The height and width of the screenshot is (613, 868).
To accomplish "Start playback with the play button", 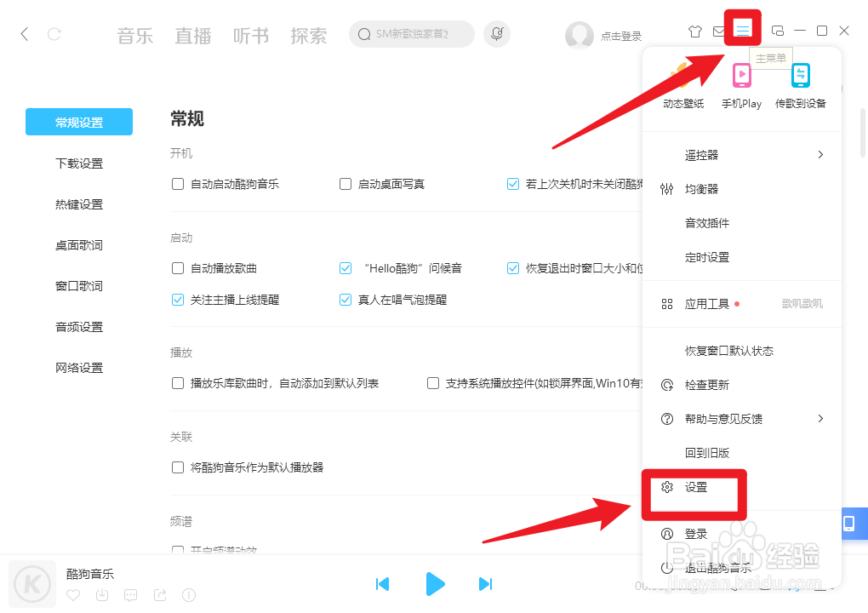I will pyautogui.click(x=435, y=584).
